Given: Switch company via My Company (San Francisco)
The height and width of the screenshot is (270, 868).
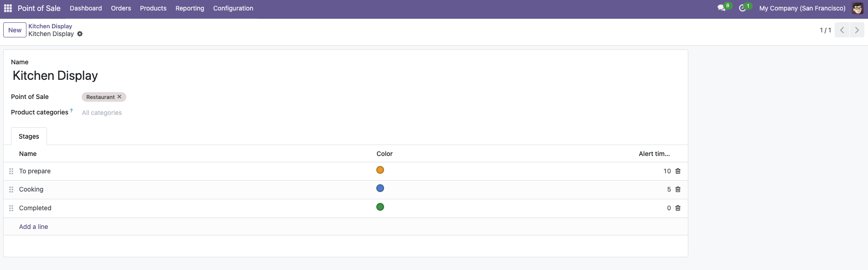Looking at the screenshot, I should point(802,8).
